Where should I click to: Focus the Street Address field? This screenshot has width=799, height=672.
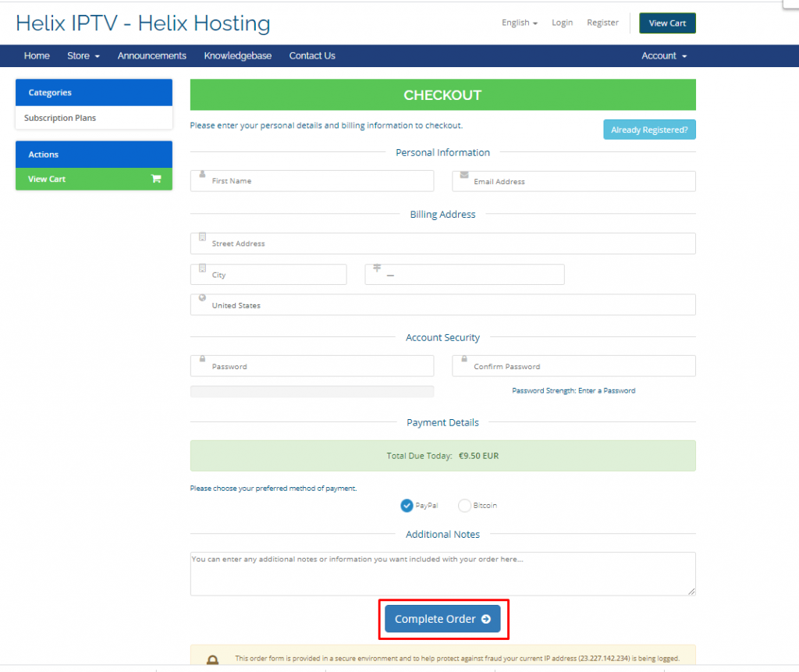(443, 244)
